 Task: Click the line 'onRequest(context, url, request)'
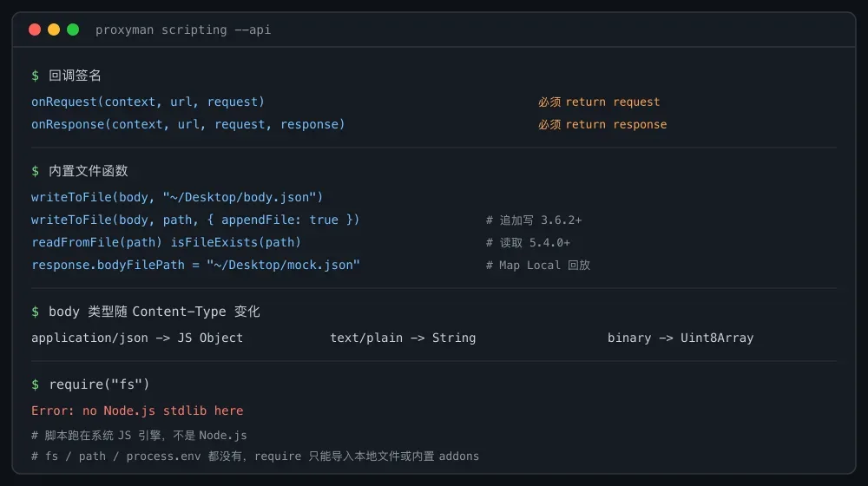[x=148, y=102]
